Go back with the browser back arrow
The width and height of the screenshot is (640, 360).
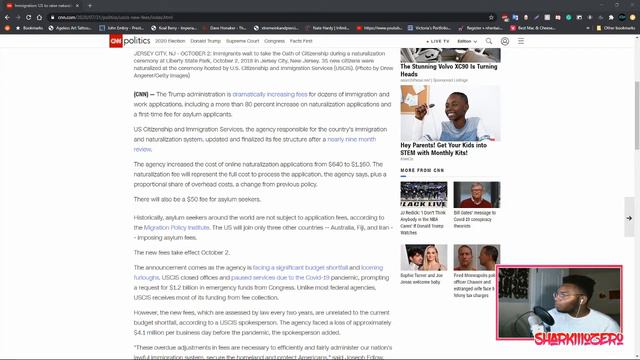click(7, 18)
